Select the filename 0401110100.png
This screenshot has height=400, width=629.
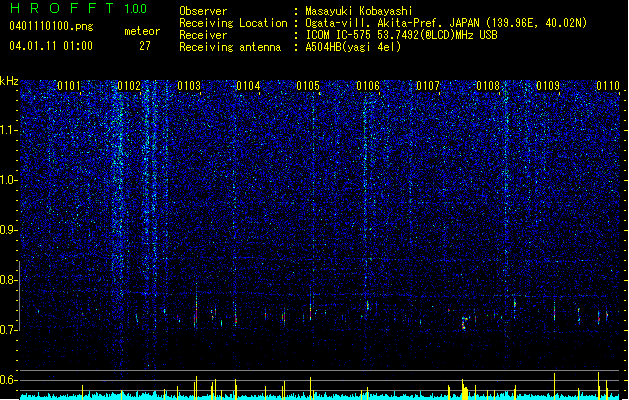(x=51, y=26)
